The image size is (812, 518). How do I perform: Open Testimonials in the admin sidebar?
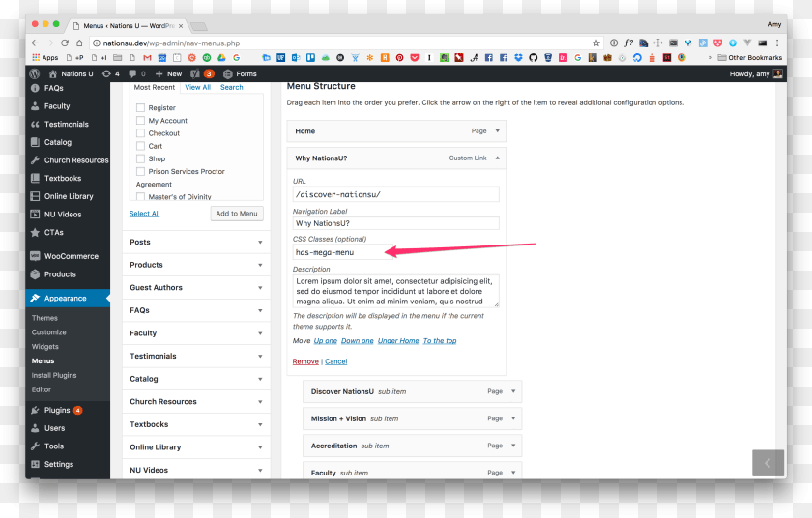68,125
